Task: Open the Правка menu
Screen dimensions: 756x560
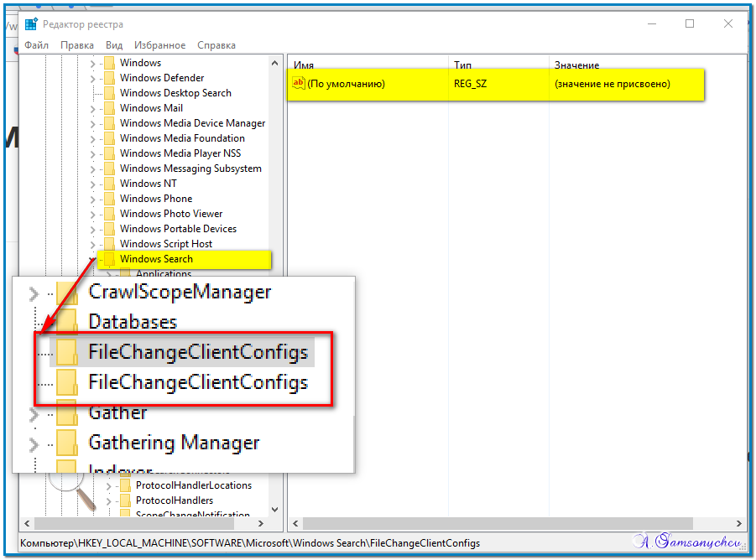Action: tap(77, 45)
